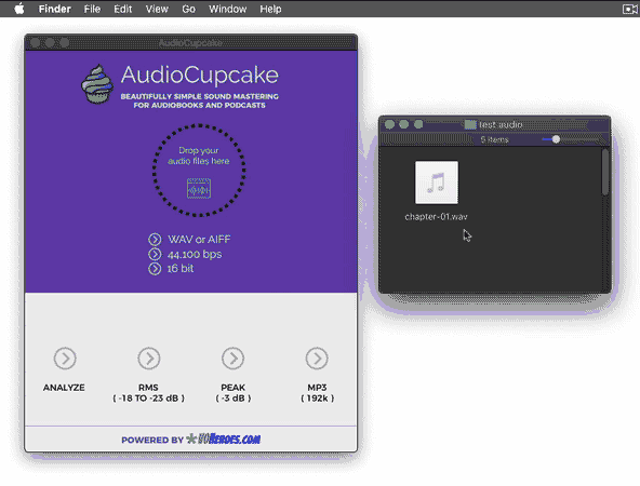Viewport: 640px width, 486px height.
Task: Click the AudioCupcake heading text
Action: pyautogui.click(x=200, y=75)
